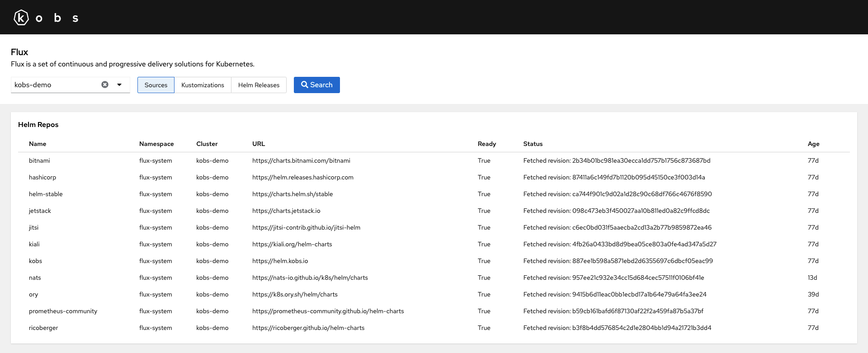
Task: Click the Ready column header
Action: click(x=487, y=144)
